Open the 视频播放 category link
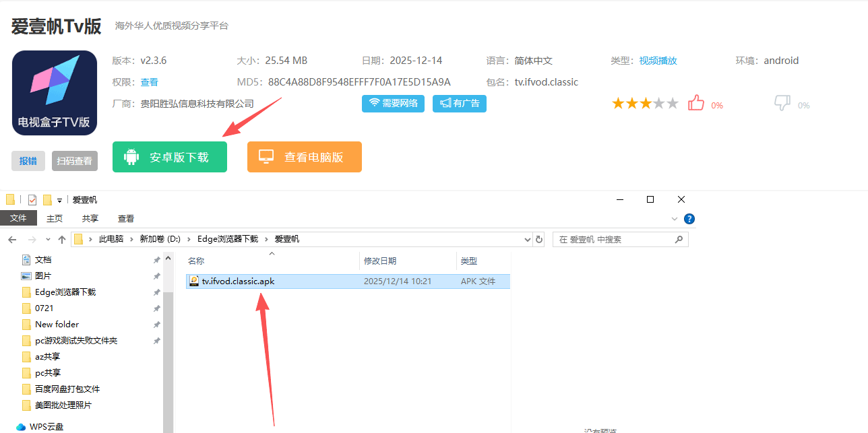868x433 pixels. pos(658,61)
